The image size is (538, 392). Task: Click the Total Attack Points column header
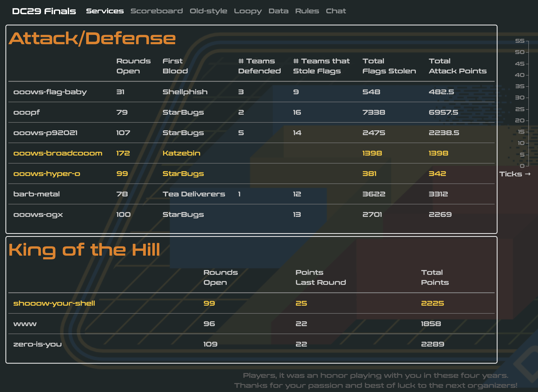pyautogui.click(x=457, y=66)
